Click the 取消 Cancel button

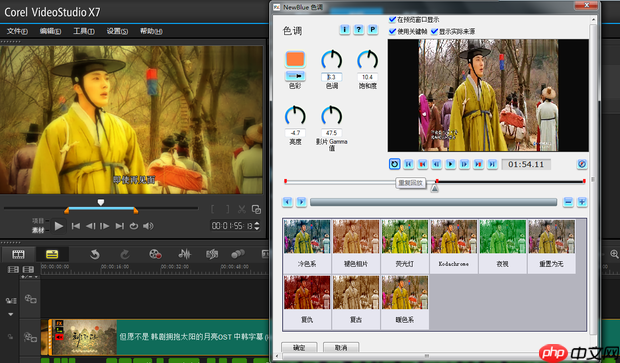[x=341, y=347]
